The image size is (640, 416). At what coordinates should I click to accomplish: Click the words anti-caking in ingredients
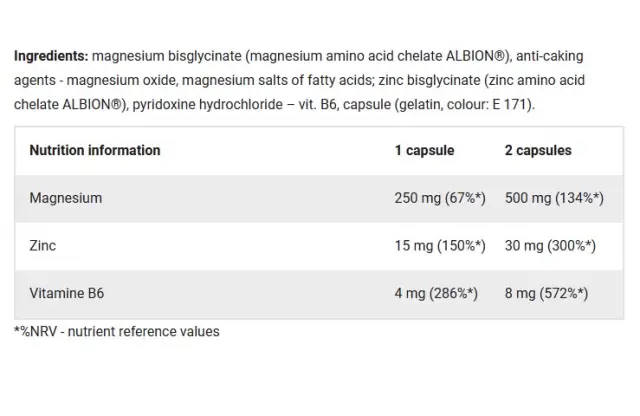549,56
